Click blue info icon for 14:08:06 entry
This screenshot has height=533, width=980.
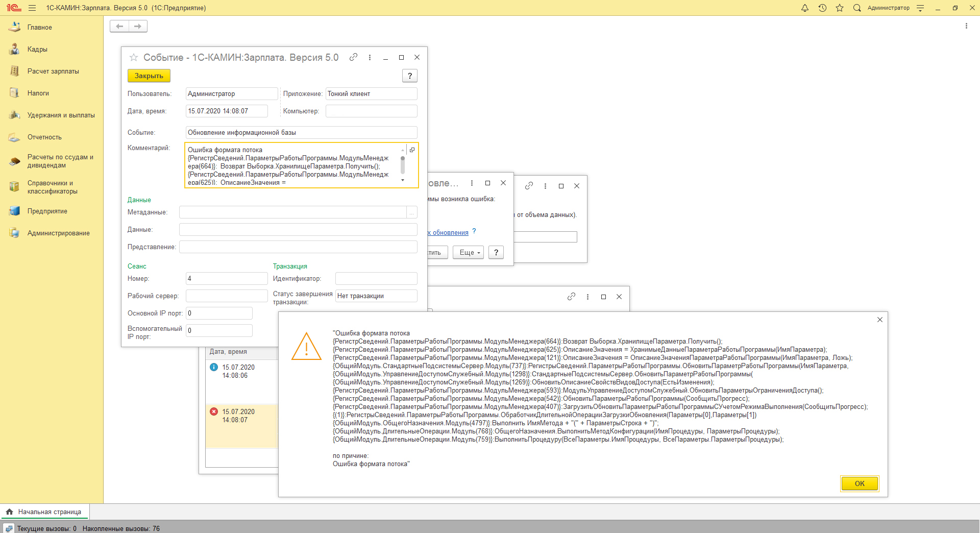click(214, 367)
